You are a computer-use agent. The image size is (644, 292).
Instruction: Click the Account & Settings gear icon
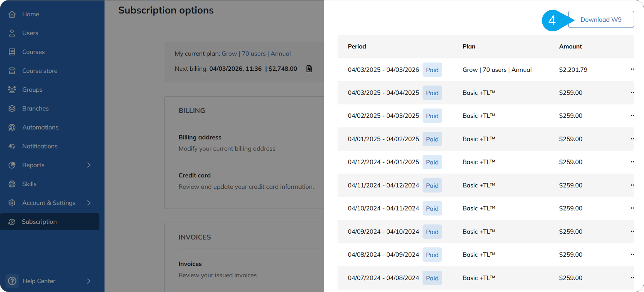click(12, 203)
